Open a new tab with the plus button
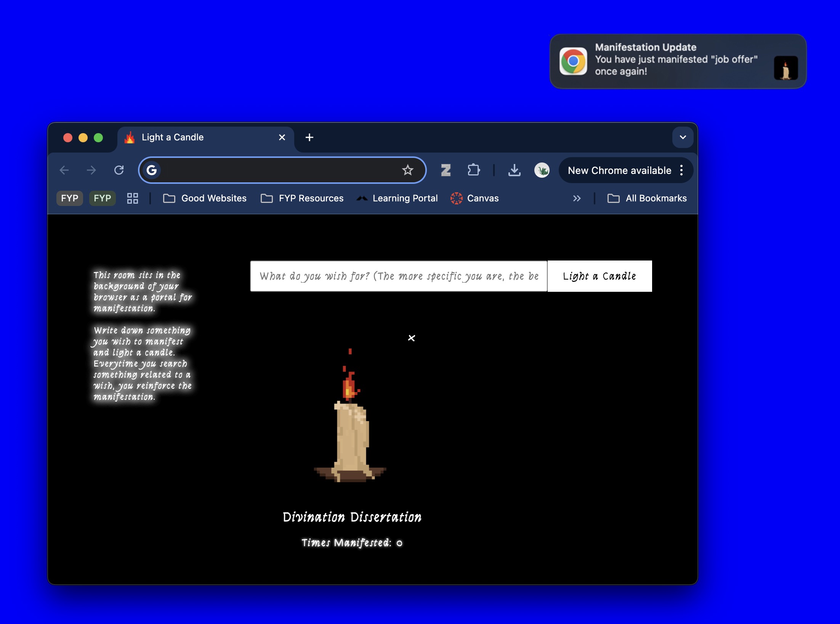Image resolution: width=840 pixels, height=624 pixels. [309, 137]
